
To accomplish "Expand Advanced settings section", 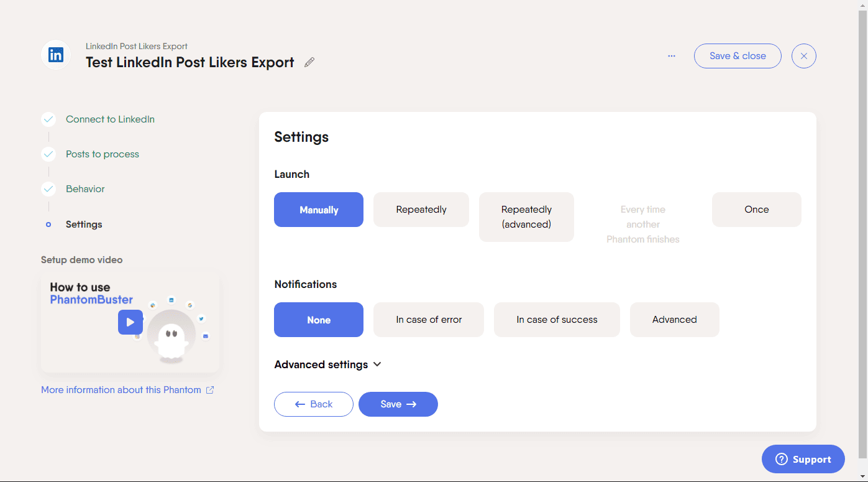I will tap(327, 364).
